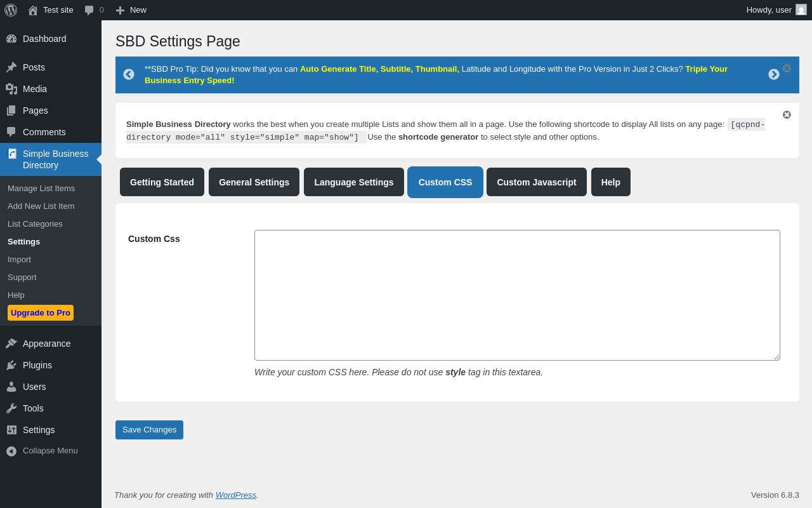Click the Simple Business Directory icon
Image resolution: width=812 pixels, height=508 pixels.
pyautogui.click(x=12, y=154)
